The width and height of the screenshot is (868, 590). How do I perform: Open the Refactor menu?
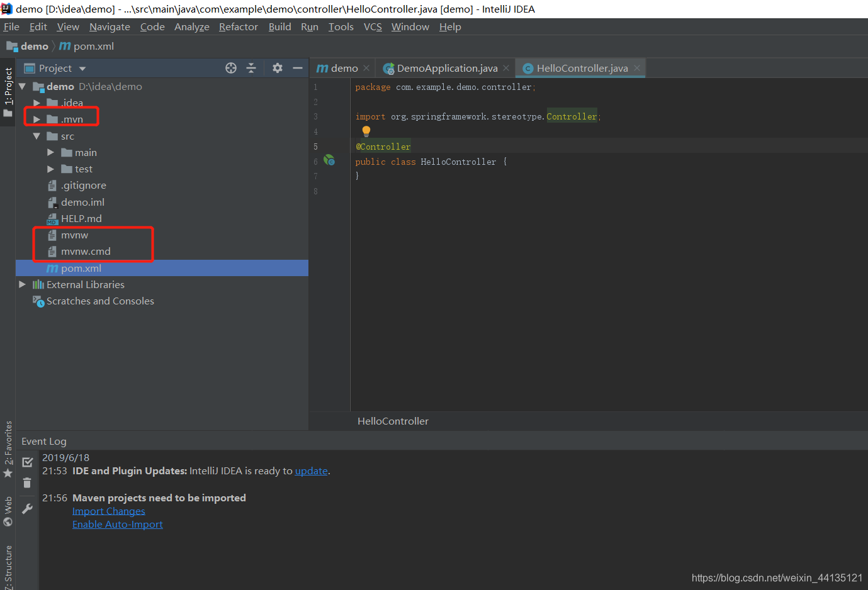(238, 26)
